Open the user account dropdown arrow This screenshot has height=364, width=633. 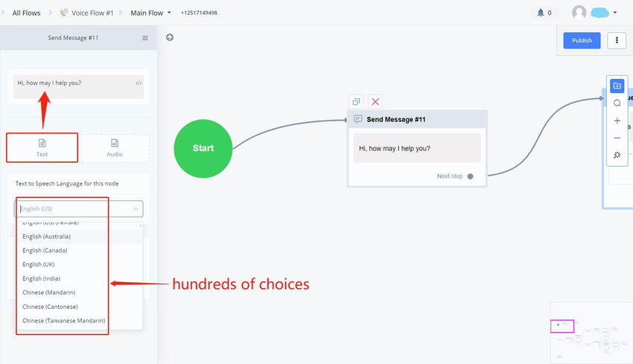click(x=615, y=13)
